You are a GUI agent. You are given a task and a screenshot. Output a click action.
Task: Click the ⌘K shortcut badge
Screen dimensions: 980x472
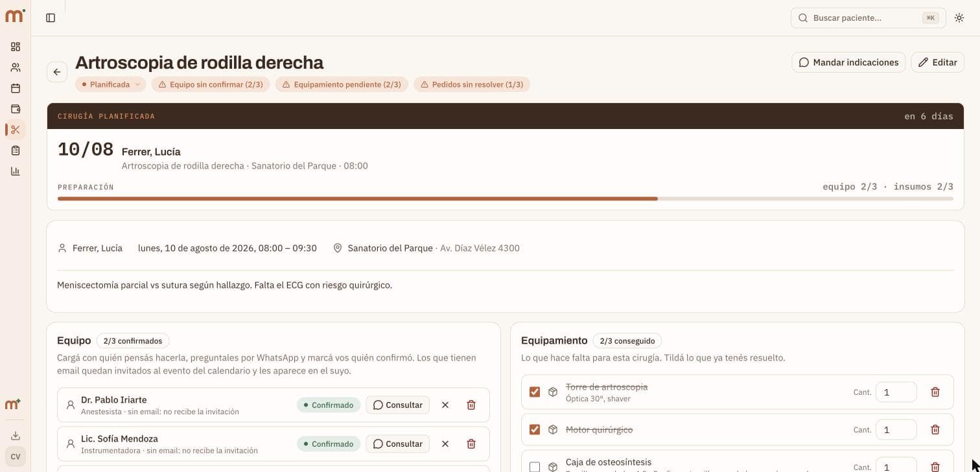click(x=931, y=18)
